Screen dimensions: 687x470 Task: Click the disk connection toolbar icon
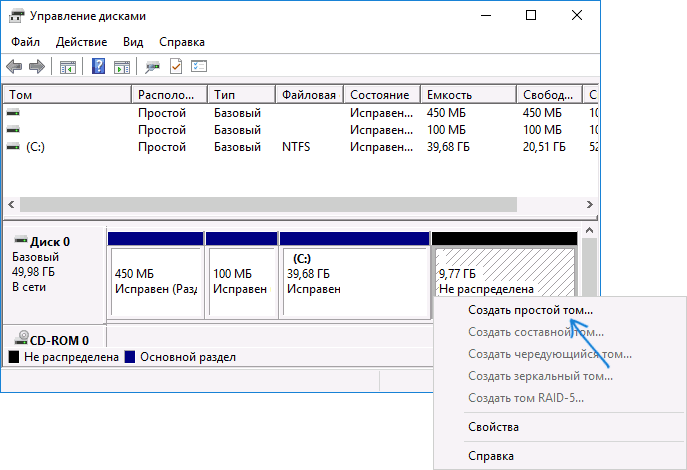153,67
